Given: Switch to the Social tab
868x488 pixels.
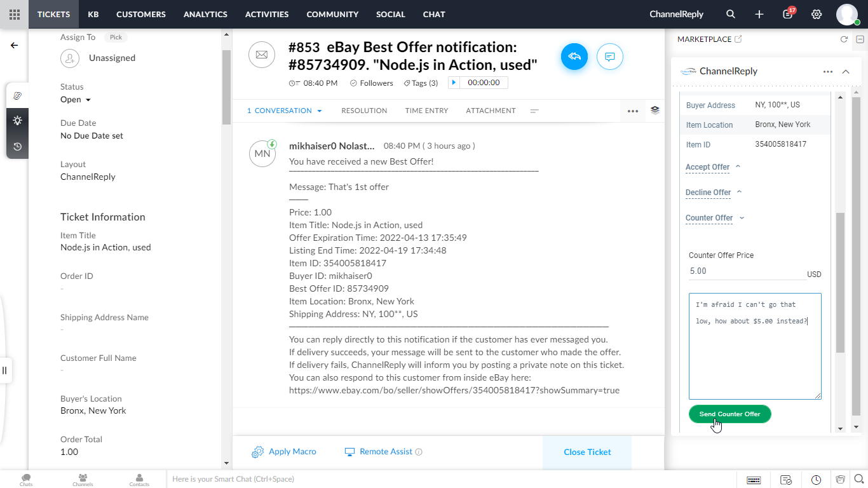Looking at the screenshot, I should tap(390, 14).
